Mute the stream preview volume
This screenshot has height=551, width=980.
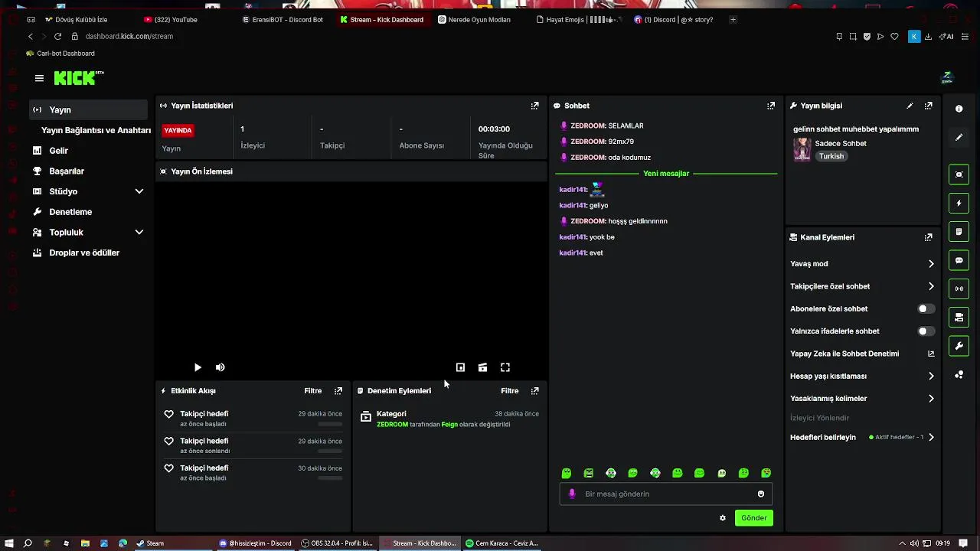click(220, 367)
